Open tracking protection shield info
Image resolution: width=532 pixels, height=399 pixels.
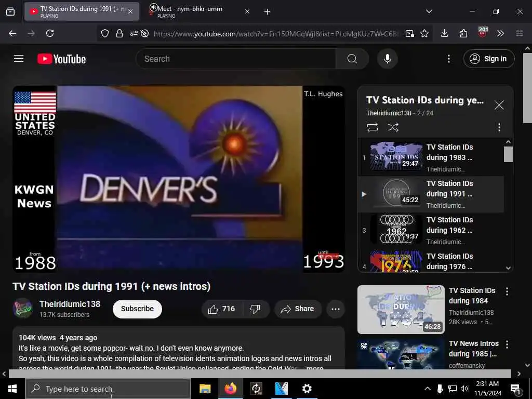pos(105,33)
